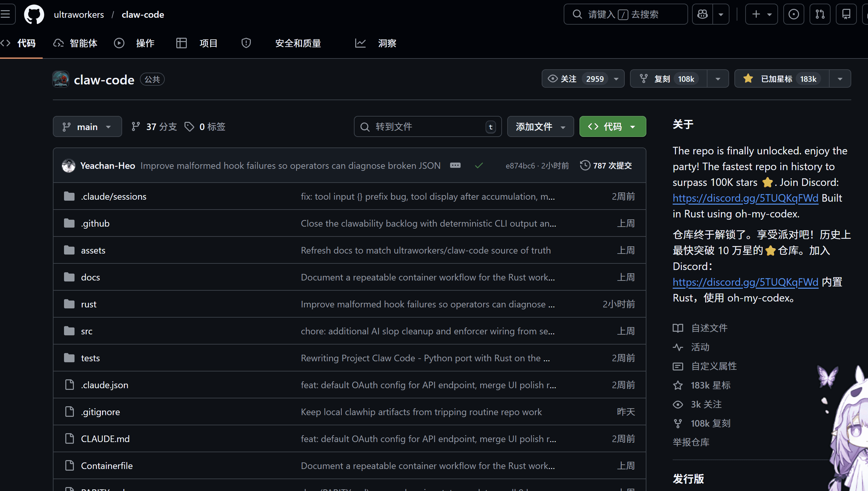The height and width of the screenshot is (491, 868).
Task: Toggle the 已加星标 starred button
Action: [782, 79]
